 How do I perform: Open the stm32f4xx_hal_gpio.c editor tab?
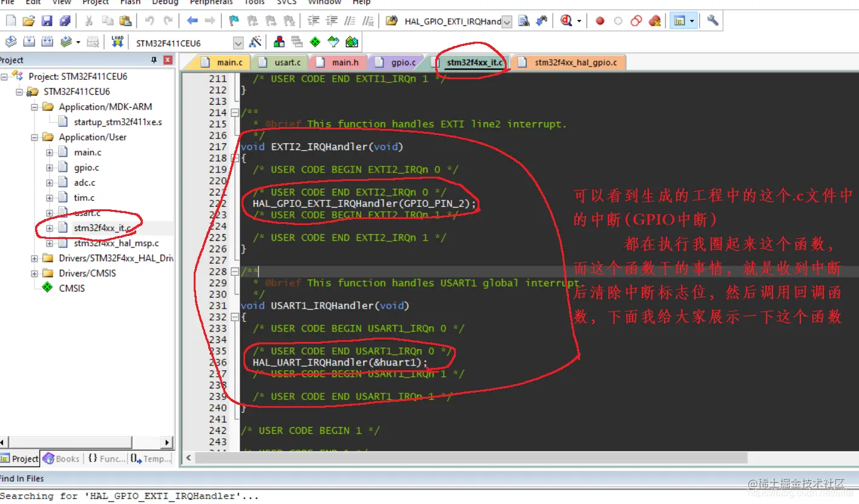(568, 62)
